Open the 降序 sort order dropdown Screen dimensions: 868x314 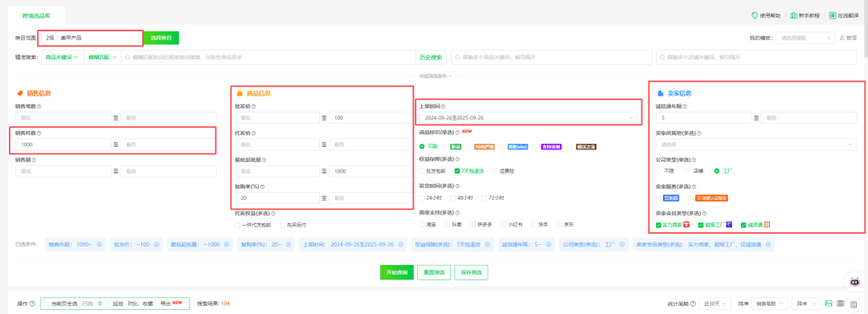coord(806,304)
